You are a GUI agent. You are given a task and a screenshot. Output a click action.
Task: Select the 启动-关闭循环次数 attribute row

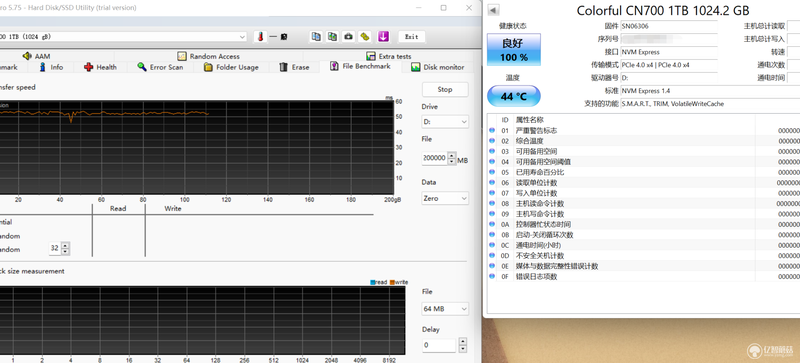pos(644,235)
